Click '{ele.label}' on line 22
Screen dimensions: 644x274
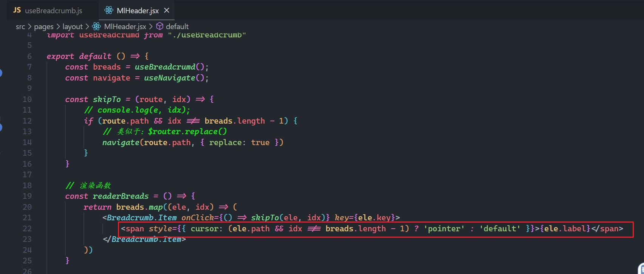tap(565, 229)
